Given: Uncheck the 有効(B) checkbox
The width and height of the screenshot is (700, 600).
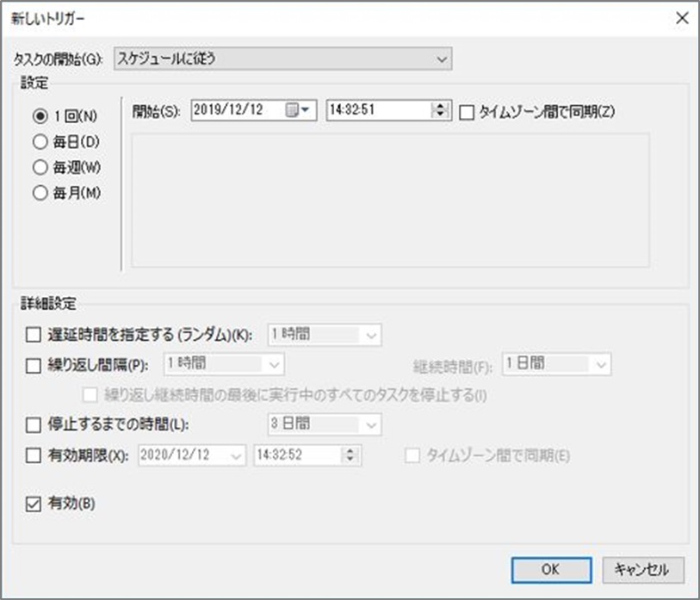Looking at the screenshot, I should point(34,504).
